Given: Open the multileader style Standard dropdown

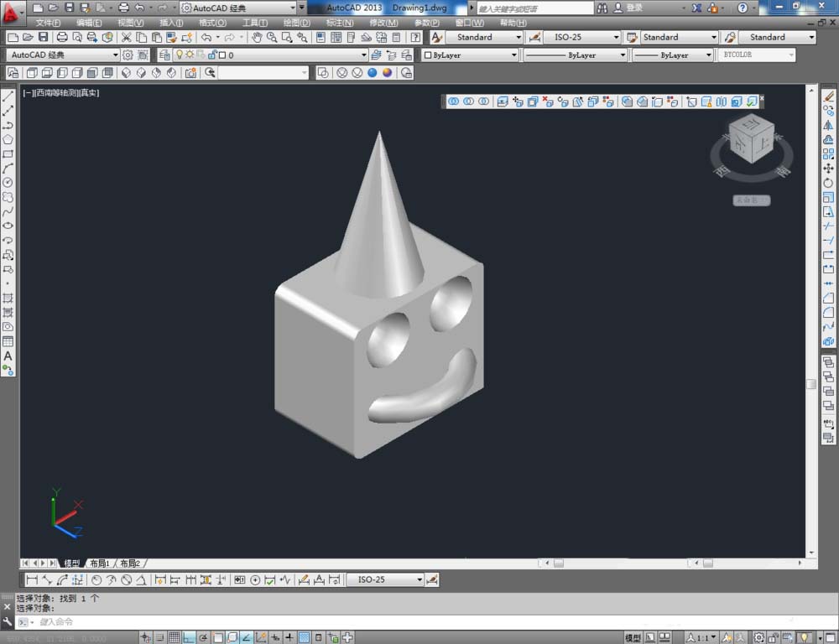Looking at the screenshot, I should [x=778, y=37].
